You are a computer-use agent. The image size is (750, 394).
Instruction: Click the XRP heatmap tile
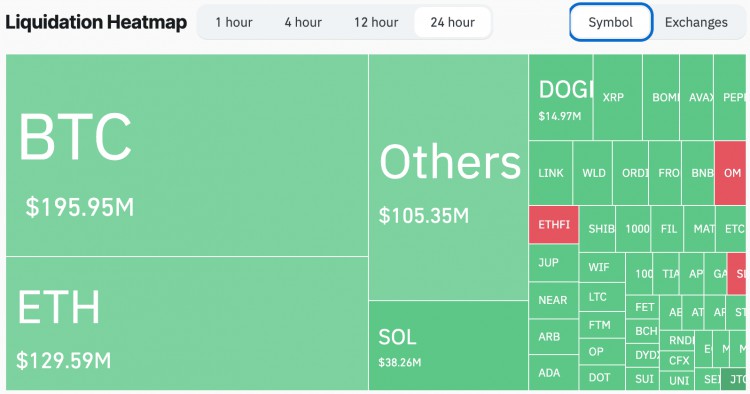[x=618, y=97]
